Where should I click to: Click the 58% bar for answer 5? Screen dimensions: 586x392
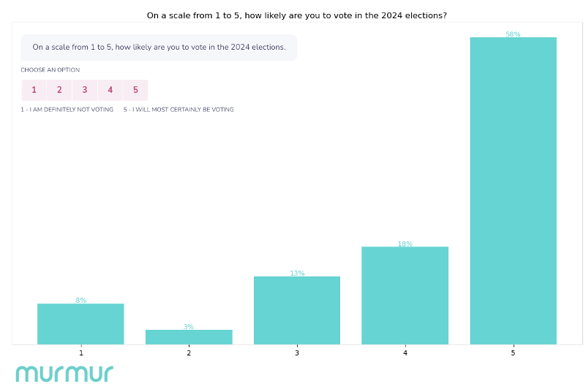(513, 190)
